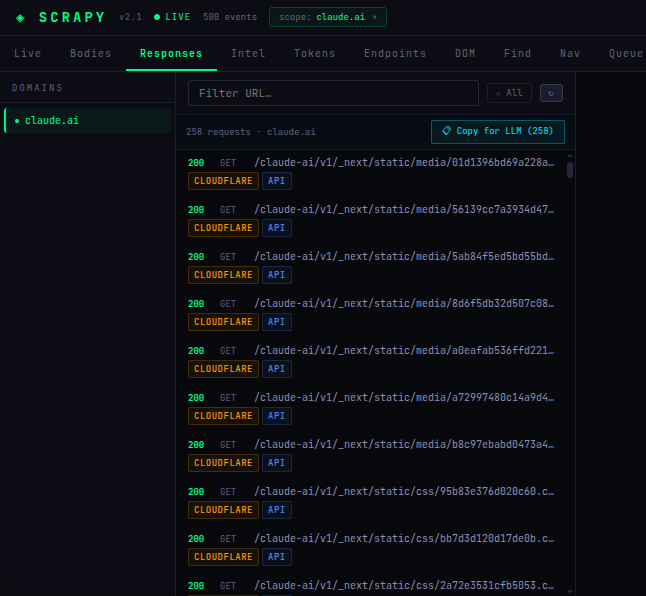Image resolution: width=646 pixels, height=596 pixels.
Task: Open the Live tab
Action: (28, 53)
